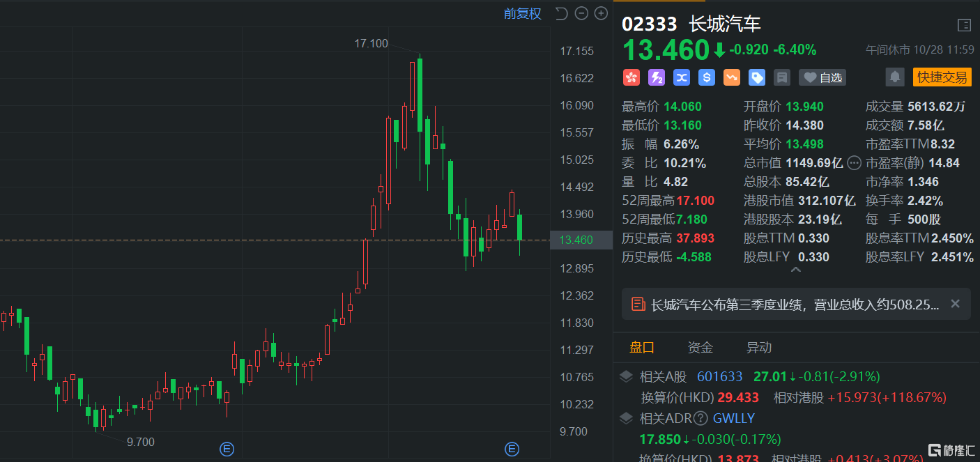Viewport: 980px width, 462px height.
Task: Click the 历史最高 37.893 value
Action: pos(695,238)
